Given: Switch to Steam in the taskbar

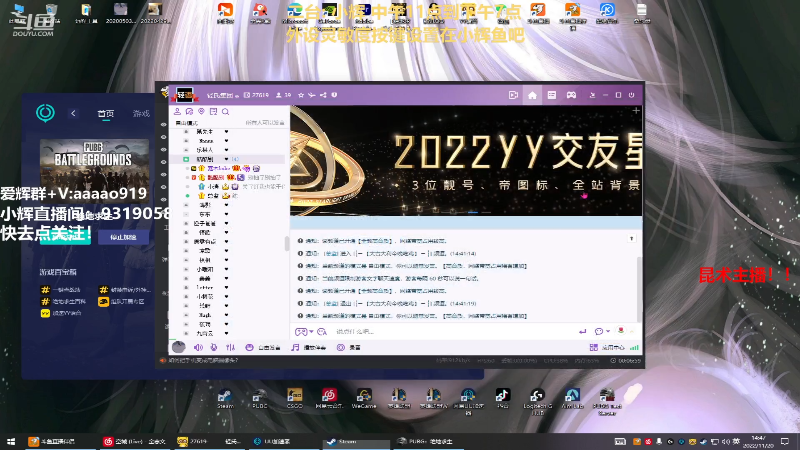Looking at the screenshot, I should (356, 441).
